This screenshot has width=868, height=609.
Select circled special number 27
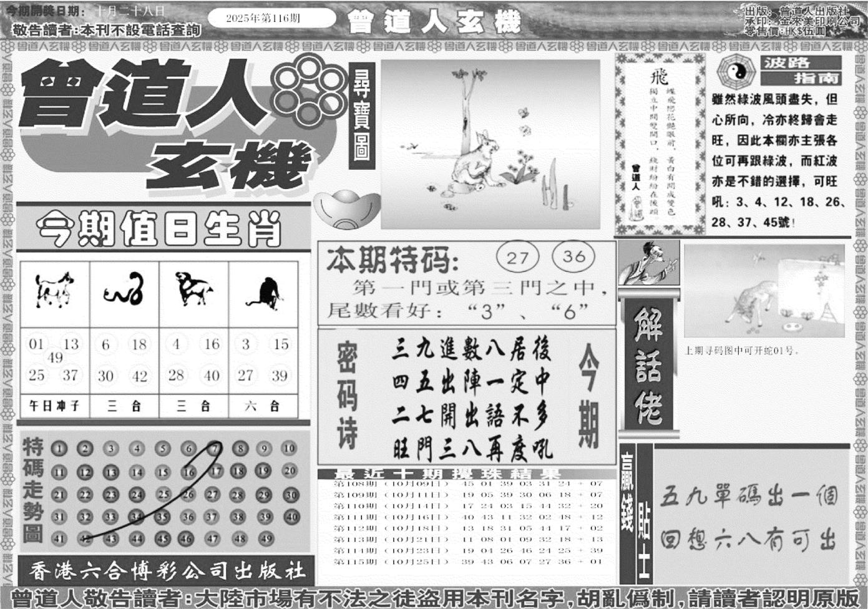click(517, 257)
